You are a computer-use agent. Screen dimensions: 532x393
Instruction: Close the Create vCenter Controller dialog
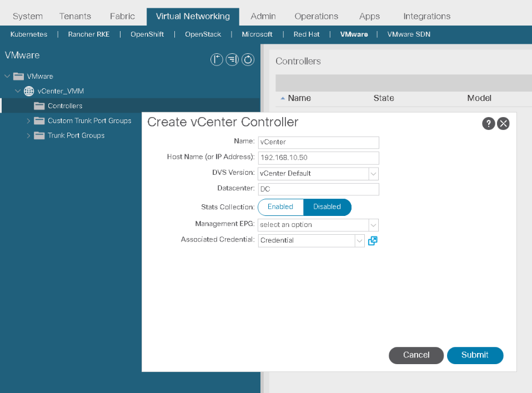[x=503, y=123]
